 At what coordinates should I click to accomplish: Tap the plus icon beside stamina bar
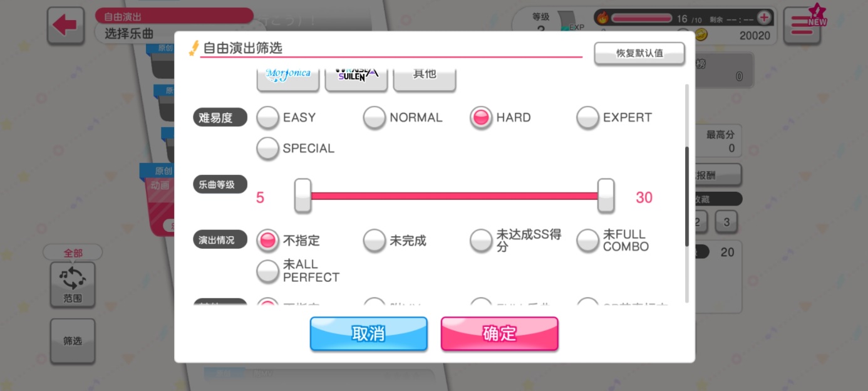tap(763, 18)
